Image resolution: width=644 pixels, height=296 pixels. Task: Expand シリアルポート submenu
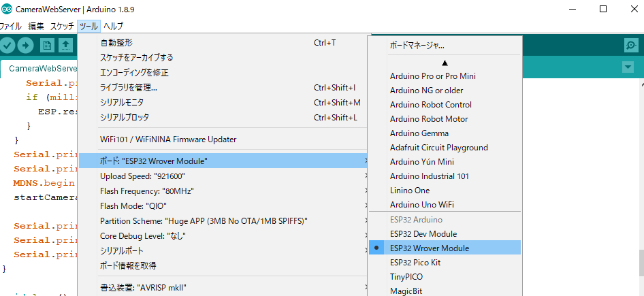(x=224, y=250)
